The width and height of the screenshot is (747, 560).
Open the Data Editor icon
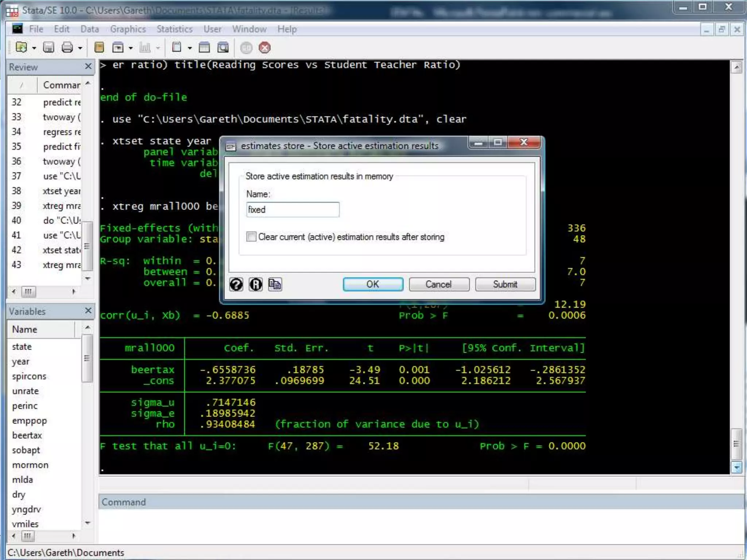click(x=204, y=47)
